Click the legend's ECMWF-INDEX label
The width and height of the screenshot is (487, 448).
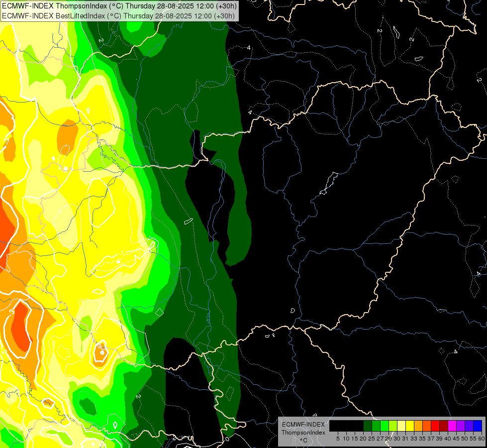point(303,425)
